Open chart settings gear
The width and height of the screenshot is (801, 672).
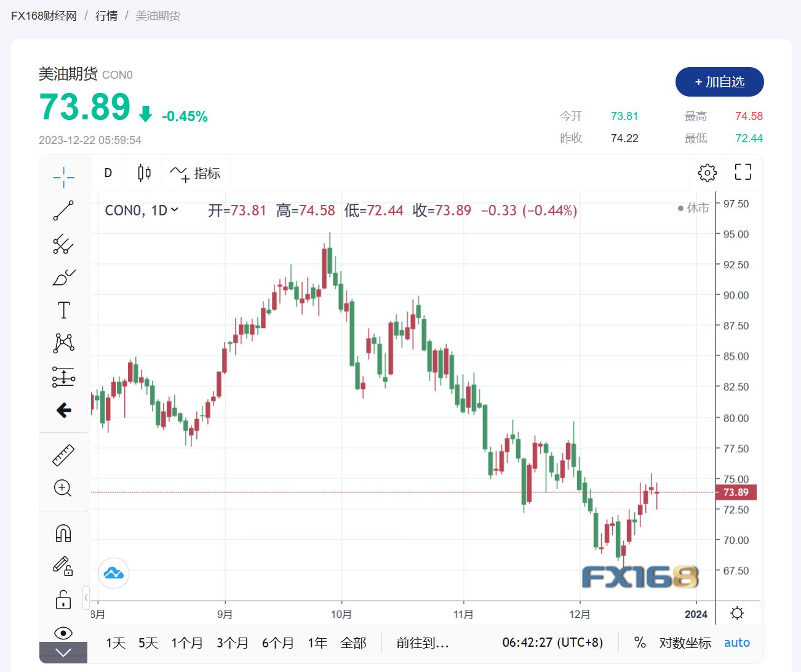(x=707, y=173)
